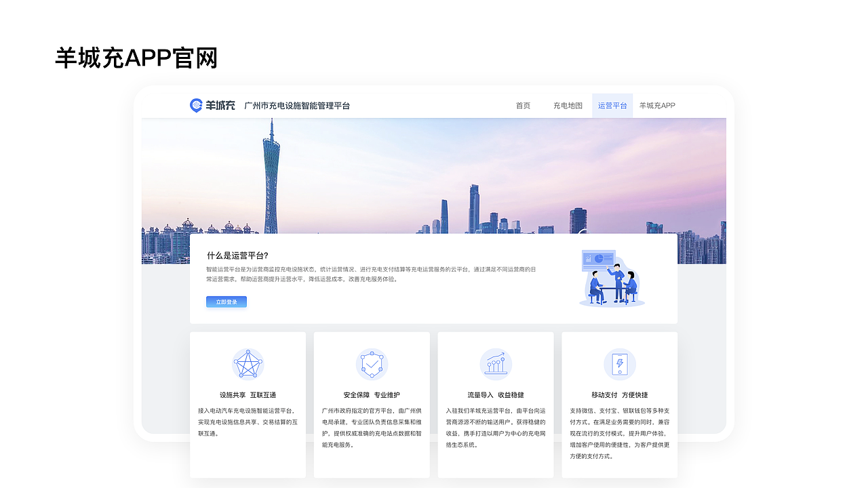Open the 羊城充APP nav tab
This screenshot has width=868, height=488.
[x=657, y=106]
